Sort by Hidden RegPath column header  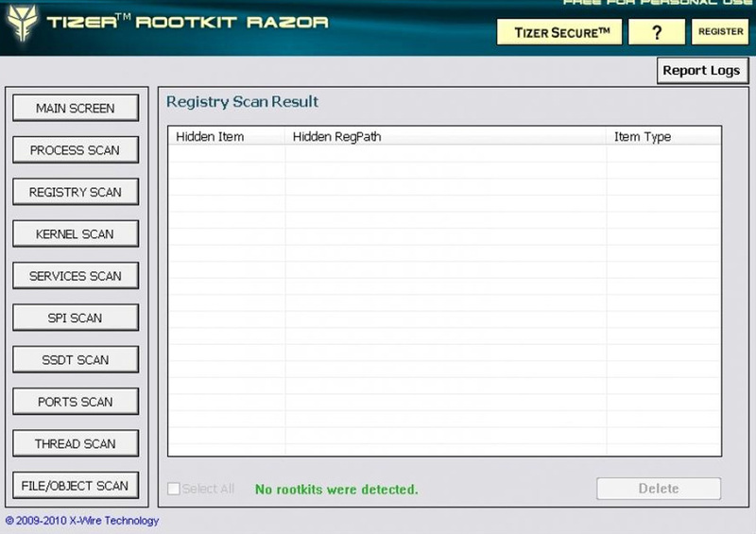coord(445,136)
